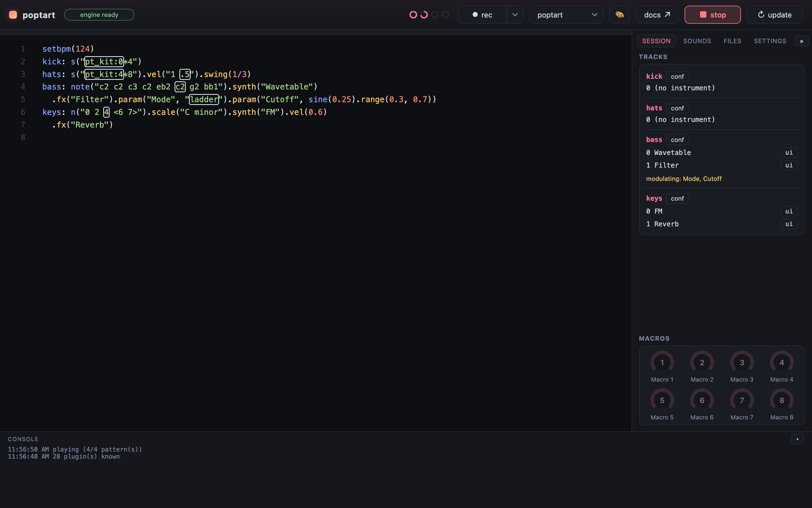Select the kick track name

click(654, 76)
